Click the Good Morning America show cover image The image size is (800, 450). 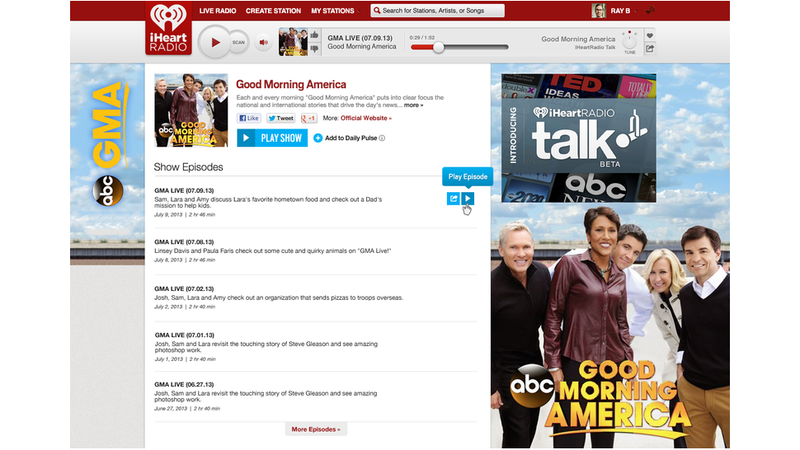point(191,110)
